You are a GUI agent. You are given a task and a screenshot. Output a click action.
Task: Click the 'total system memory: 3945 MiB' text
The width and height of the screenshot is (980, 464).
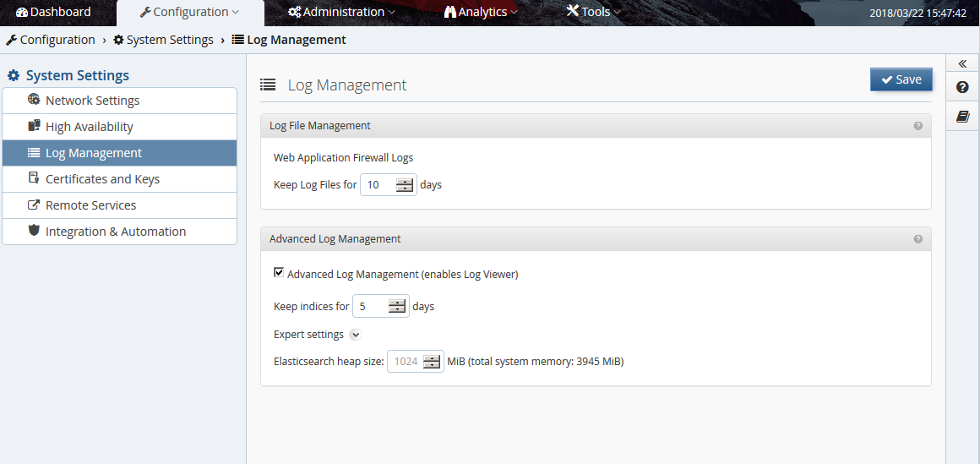point(547,362)
